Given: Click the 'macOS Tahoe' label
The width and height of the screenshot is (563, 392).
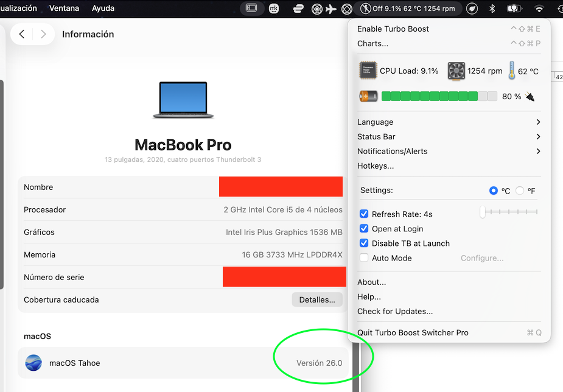Looking at the screenshot, I should tap(75, 363).
